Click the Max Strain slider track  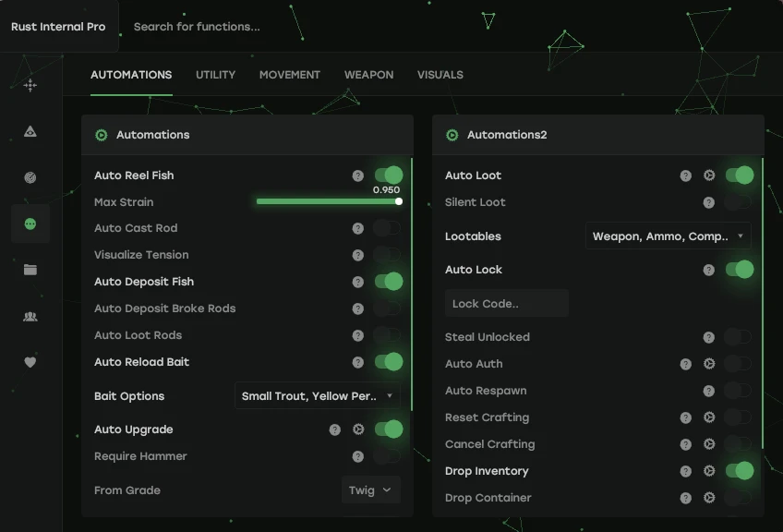tap(329, 201)
